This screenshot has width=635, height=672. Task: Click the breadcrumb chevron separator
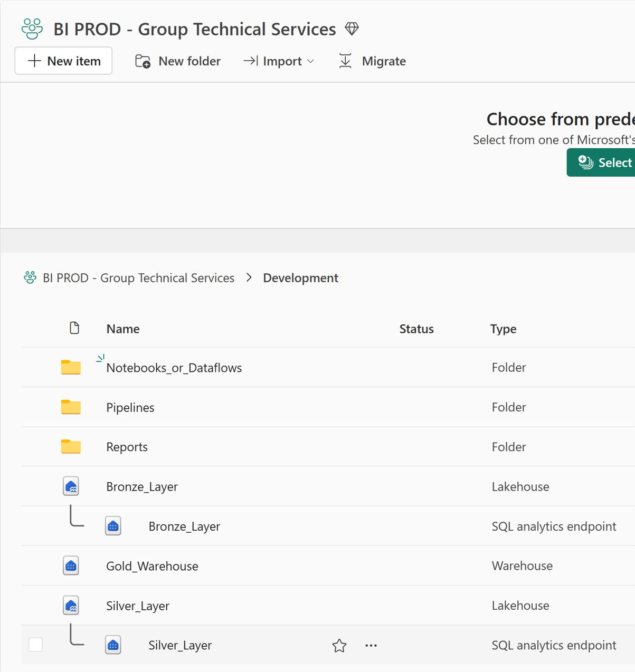point(249,277)
